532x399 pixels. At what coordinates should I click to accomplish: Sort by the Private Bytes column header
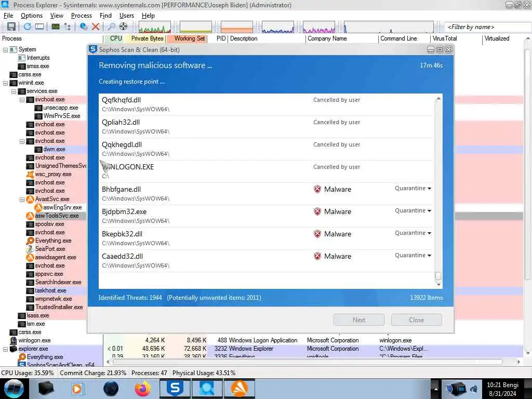coord(147,38)
